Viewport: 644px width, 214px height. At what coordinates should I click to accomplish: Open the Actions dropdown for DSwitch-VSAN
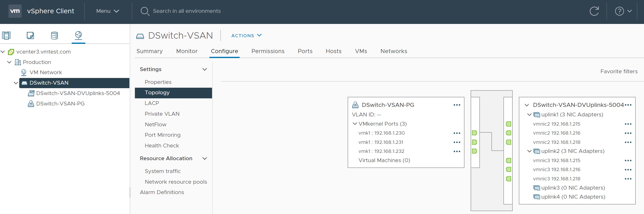pos(246,36)
